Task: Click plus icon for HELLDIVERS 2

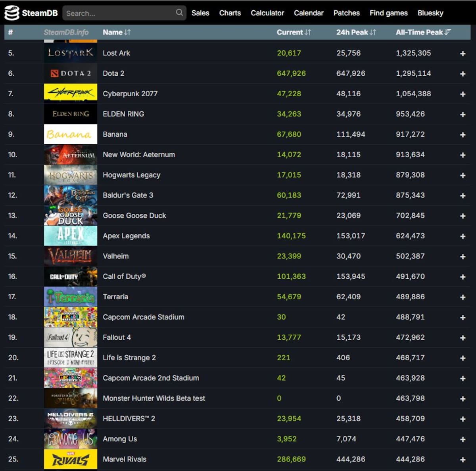Action: 463,419
